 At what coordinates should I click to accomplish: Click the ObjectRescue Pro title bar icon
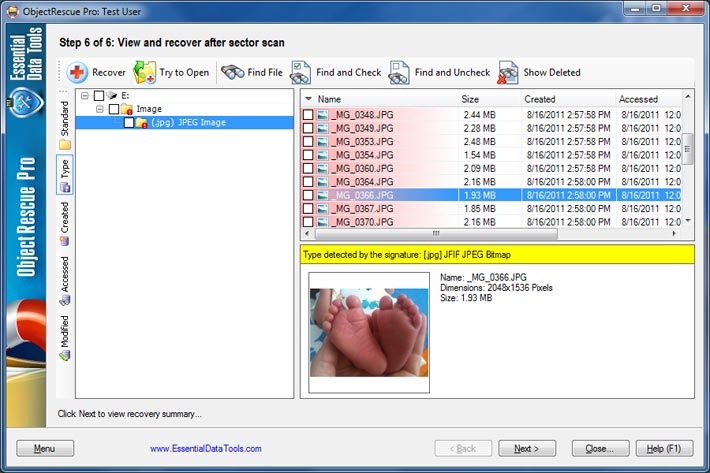pos(12,11)
